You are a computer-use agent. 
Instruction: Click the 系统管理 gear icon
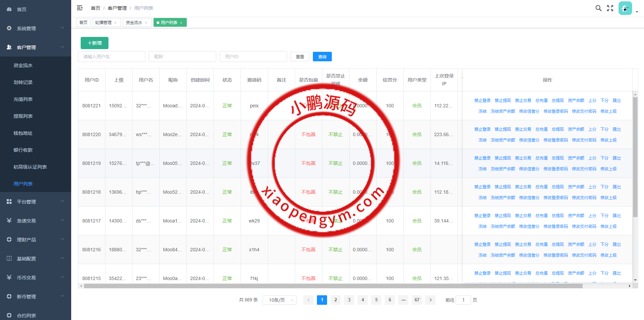pos(9,28)
